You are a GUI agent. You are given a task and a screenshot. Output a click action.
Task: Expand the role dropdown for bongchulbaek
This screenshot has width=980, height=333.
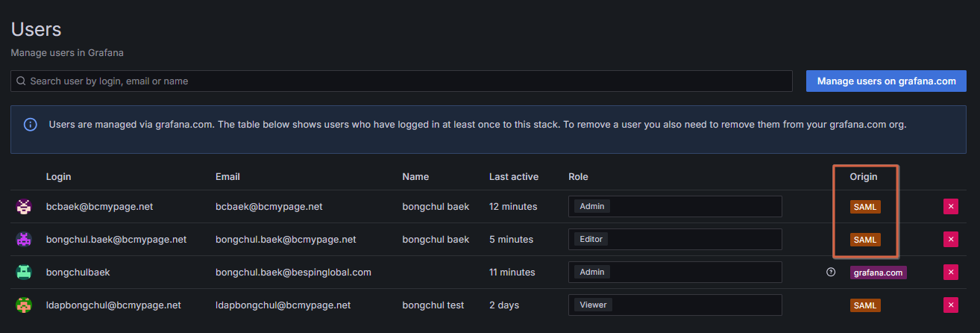(674, 273)
